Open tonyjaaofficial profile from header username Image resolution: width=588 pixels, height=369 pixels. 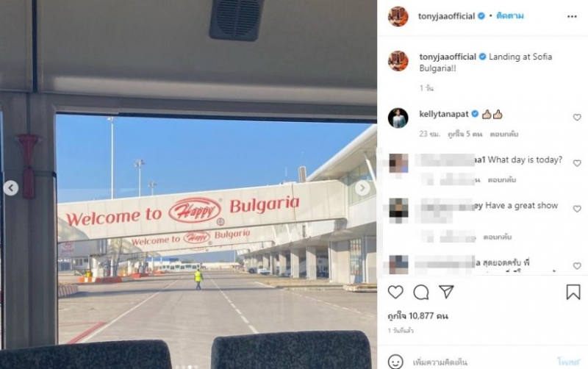click(446, 16)
